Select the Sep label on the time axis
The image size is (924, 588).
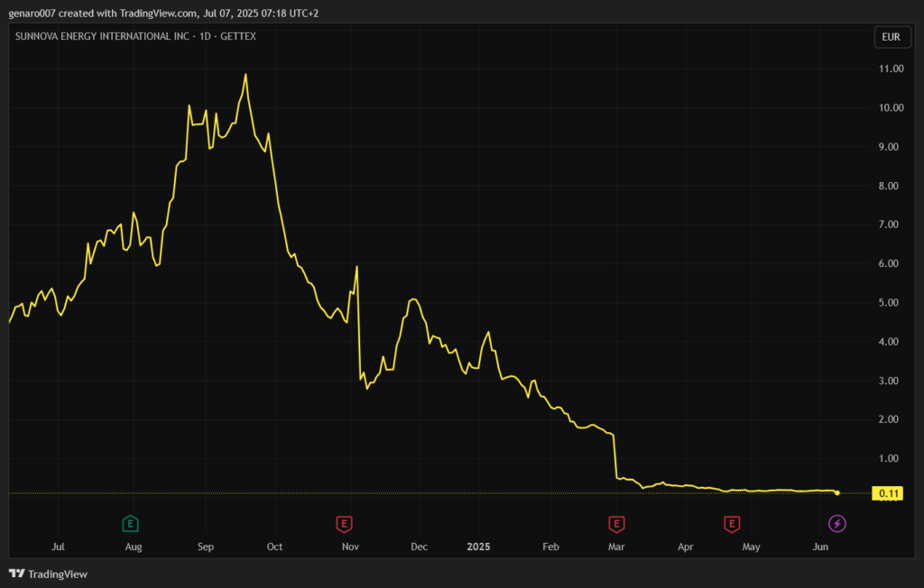[x=205, y=547]
